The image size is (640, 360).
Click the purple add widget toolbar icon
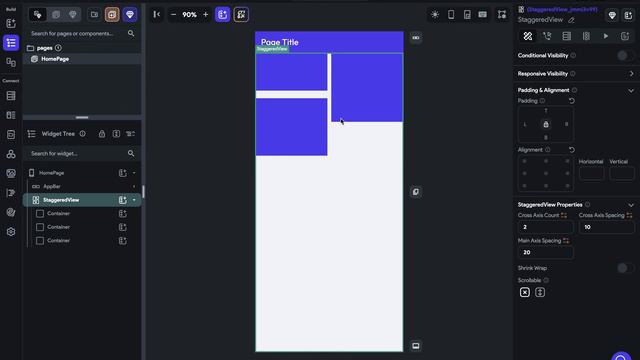click(222, 15)
